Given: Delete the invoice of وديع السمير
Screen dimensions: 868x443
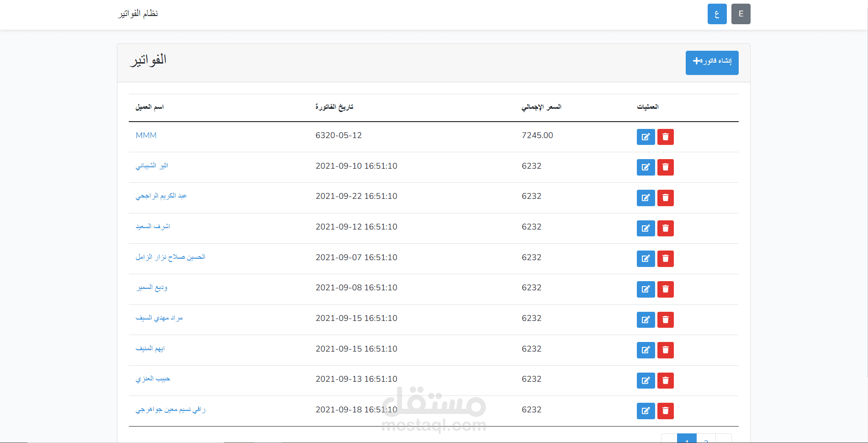Looking at the screenshot, I should 666,289.
